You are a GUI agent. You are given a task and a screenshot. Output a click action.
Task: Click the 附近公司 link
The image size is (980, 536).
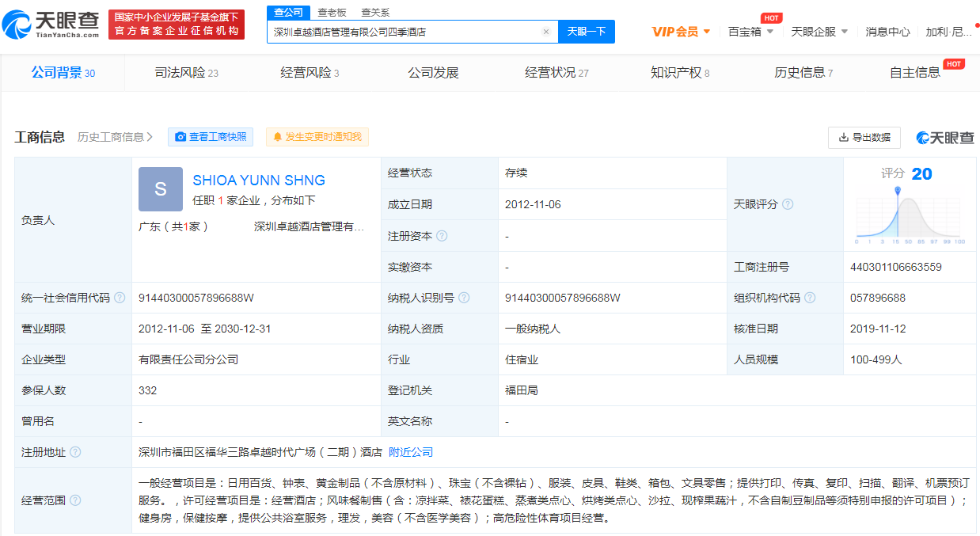click(x=411, y=452)
